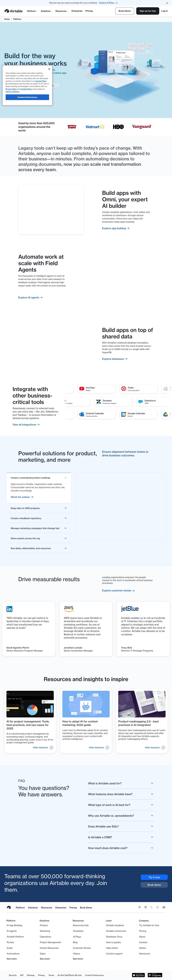Open Pricing in the header menu
Image resolution: width=172 pixels, height=980 pixels.
pyautogui.click(x=89, y=11)
